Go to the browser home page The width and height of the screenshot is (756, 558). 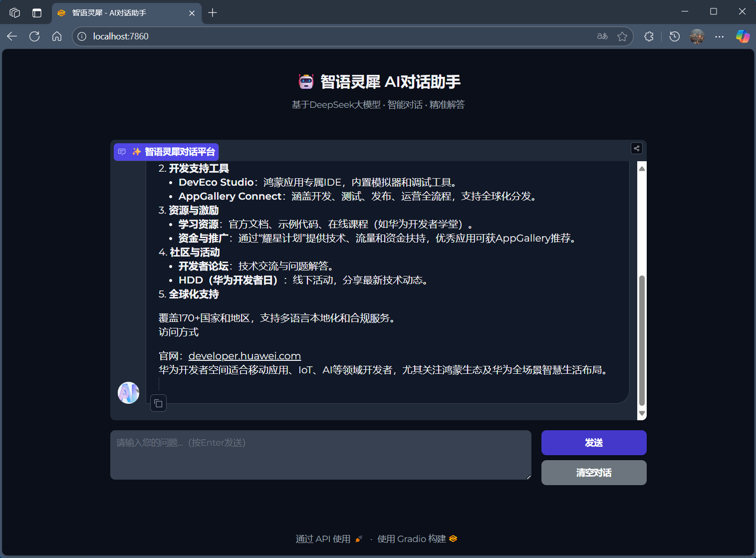tap(57, 36)
